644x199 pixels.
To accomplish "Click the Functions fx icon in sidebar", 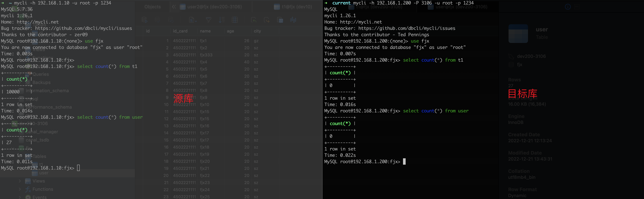I will [28, 189].
